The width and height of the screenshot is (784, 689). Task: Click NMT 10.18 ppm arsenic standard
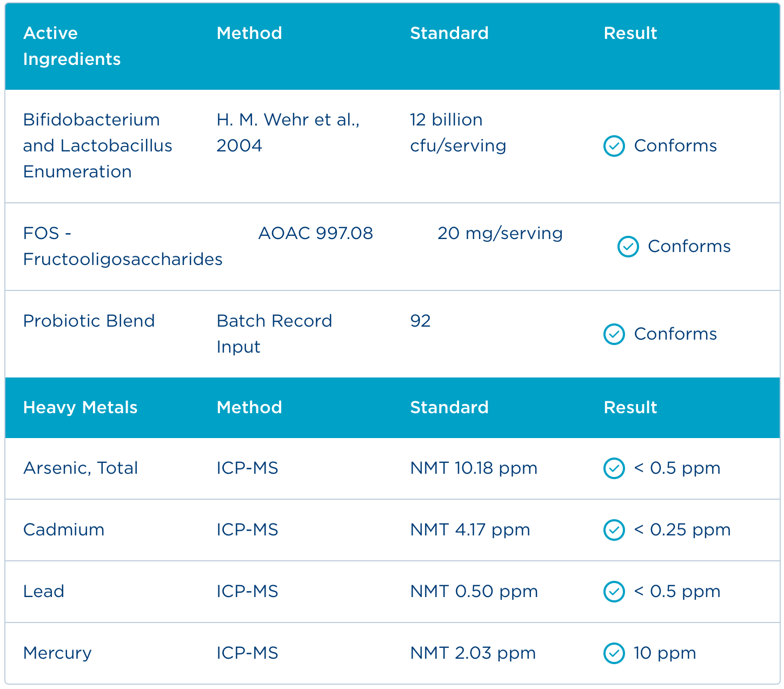(474, 468)
